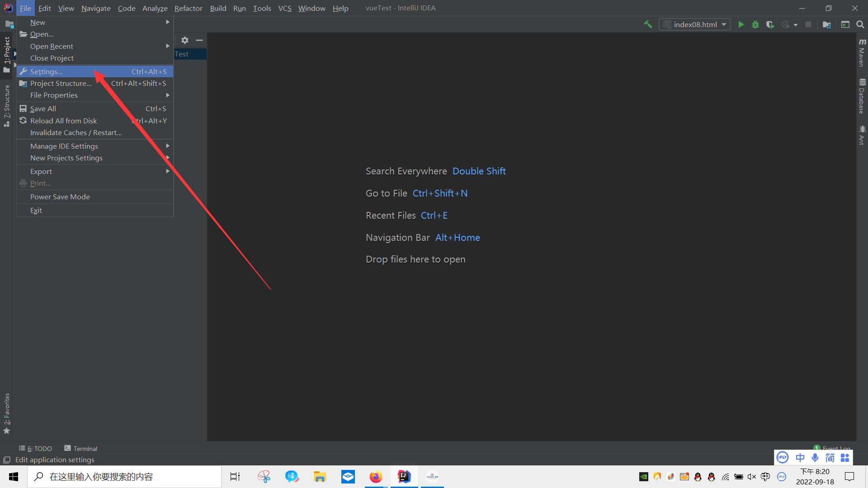Viewport: 868px width, 488px height.
Task: Select Settings... from File menu
Action: [x=47, y=72]
